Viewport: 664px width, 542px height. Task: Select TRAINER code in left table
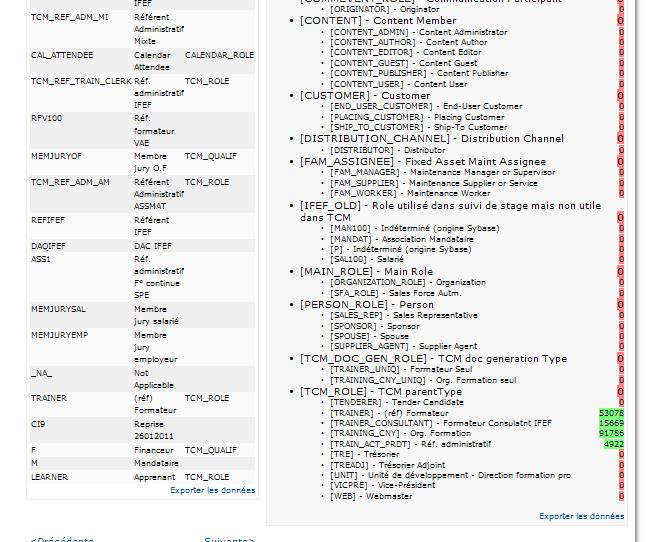point(49,398)
